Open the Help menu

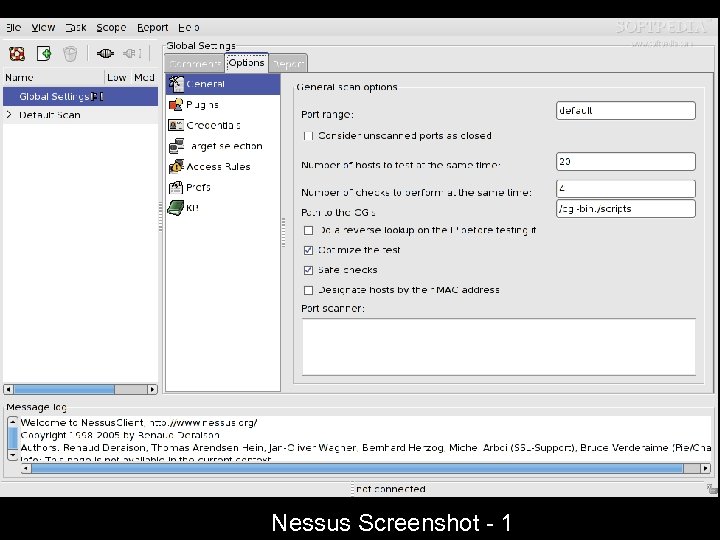[188, 28]
